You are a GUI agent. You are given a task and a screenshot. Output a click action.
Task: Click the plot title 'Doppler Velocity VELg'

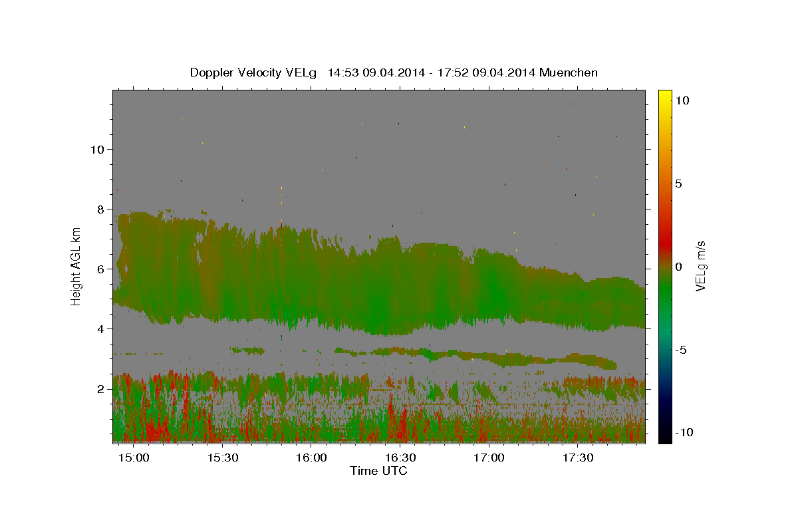pyautogui.click(x=254, y=72)
